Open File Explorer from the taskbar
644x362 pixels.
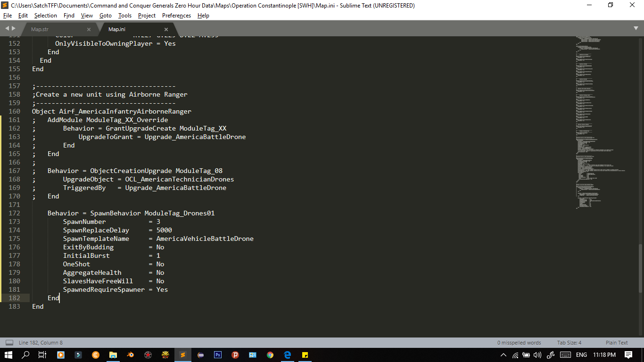(x=113, y=355)
